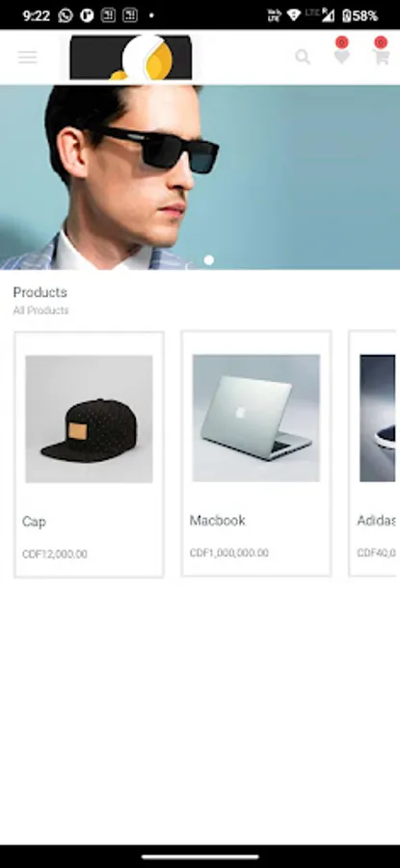Screen dimensions: 400x868
Task: Tap the wishlist red counter badge
Action: coord(342,42)
